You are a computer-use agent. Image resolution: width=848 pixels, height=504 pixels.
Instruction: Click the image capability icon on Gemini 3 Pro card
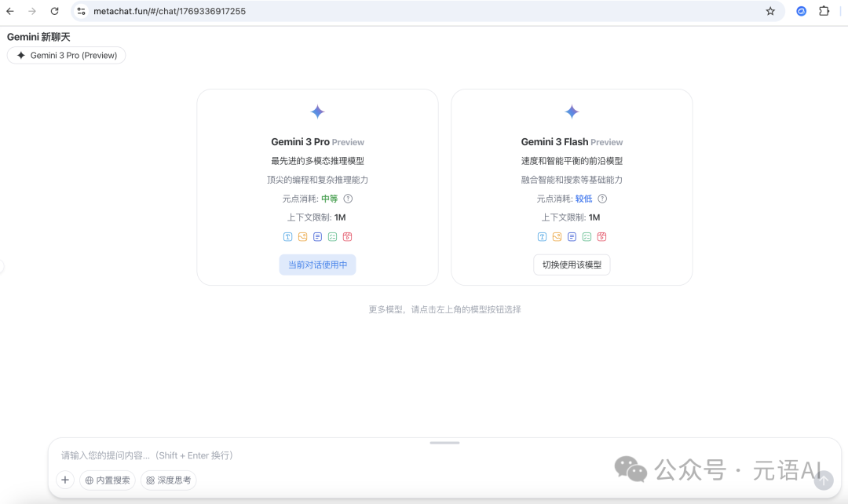point(302,236)
